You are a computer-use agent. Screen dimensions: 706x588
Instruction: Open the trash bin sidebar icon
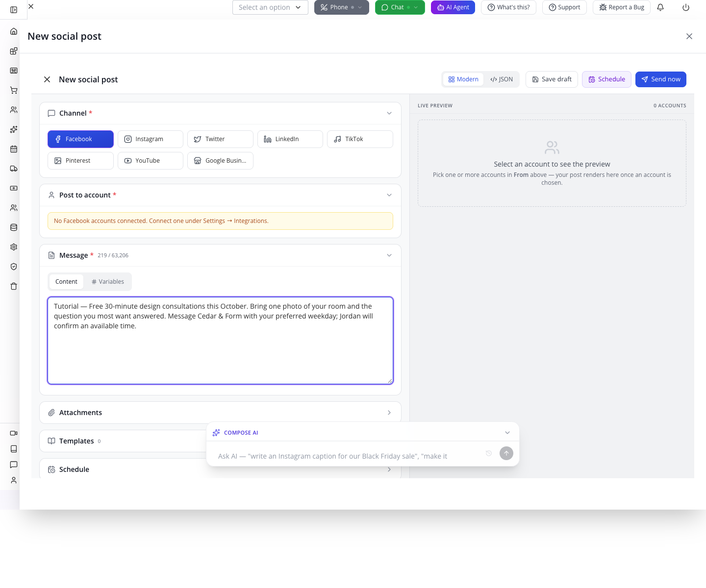point(14,286)
